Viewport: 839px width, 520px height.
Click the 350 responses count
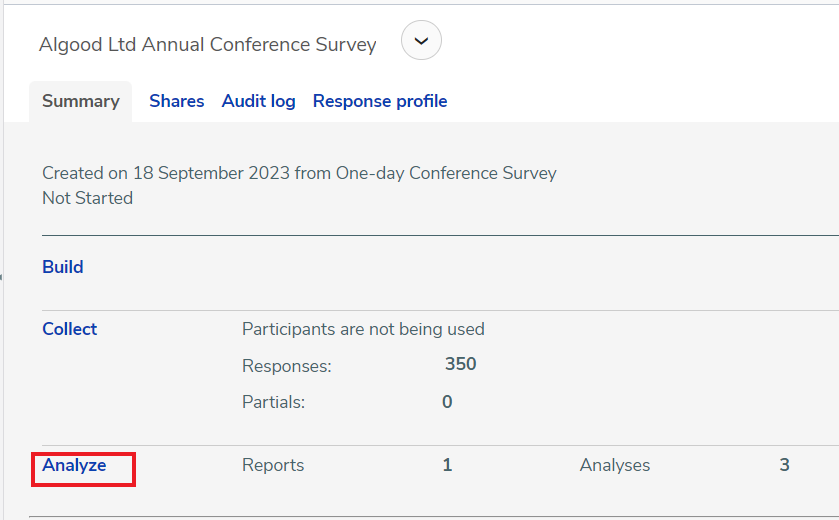click(x=461, y=364)
